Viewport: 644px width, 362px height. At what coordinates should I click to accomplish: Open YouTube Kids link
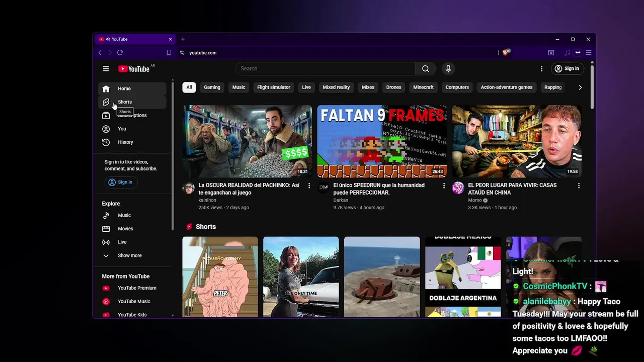tap(132, 315)
